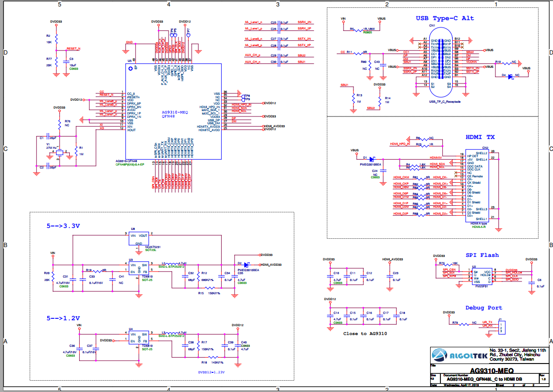
Task: Click resistor R14 1M above SBU2
Action: pos(380,101)
